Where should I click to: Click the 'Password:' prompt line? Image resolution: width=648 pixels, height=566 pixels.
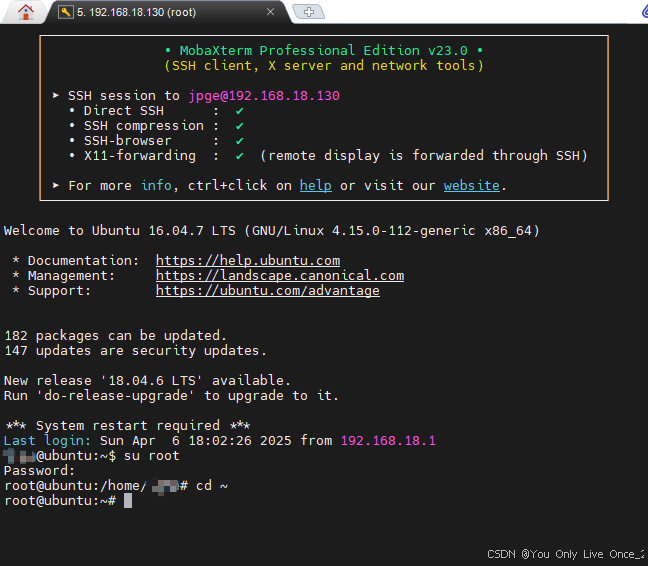point(39,471)
